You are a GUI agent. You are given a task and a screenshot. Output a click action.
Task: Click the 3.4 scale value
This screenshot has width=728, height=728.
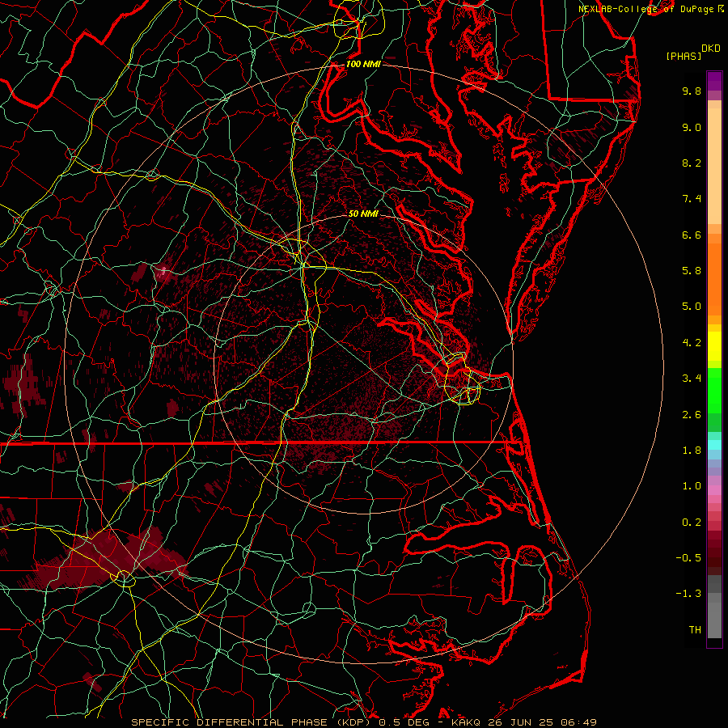click(692, 379)
